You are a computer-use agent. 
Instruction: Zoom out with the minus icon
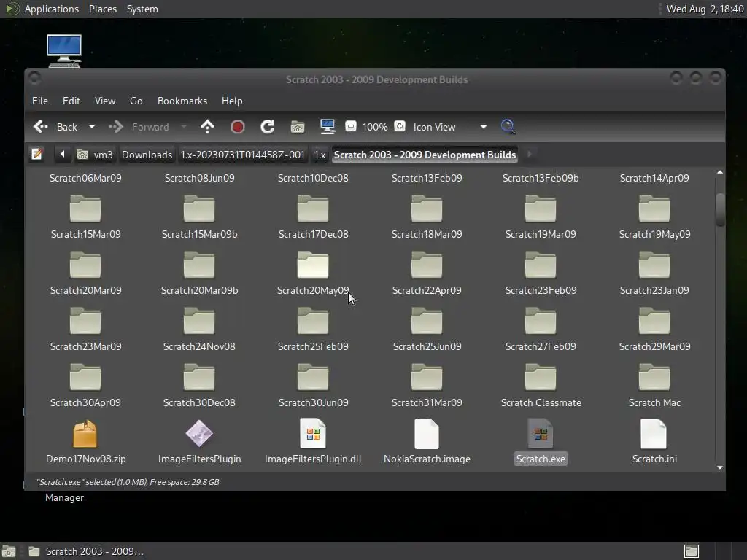click(351, 126)
